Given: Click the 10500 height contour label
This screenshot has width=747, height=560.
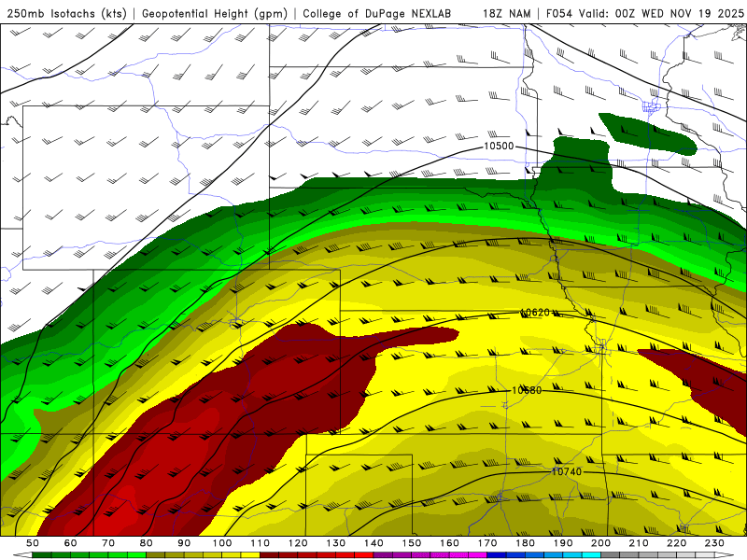Looking at the screenshot, I should (499, 146).
